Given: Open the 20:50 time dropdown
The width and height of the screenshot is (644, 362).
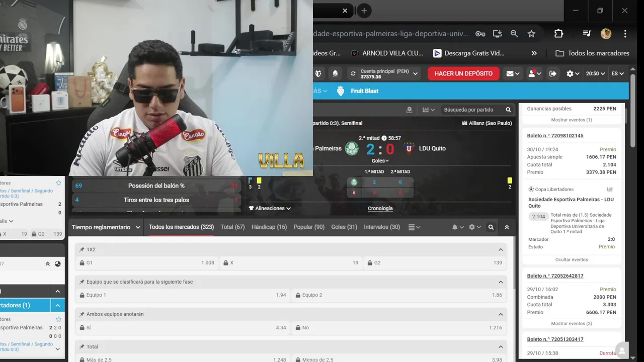Looking at the screenshot, I should pos(595,73).
